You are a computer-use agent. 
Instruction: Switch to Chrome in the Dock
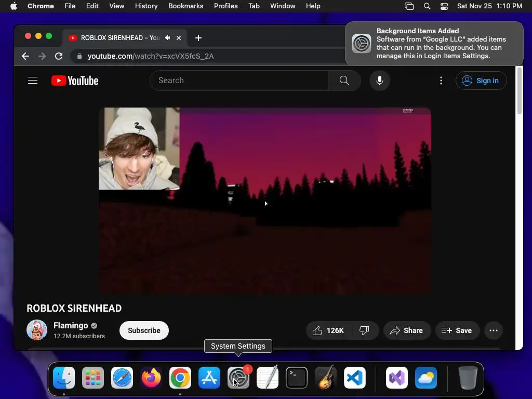pyautogui.click(x=180, y=378)
